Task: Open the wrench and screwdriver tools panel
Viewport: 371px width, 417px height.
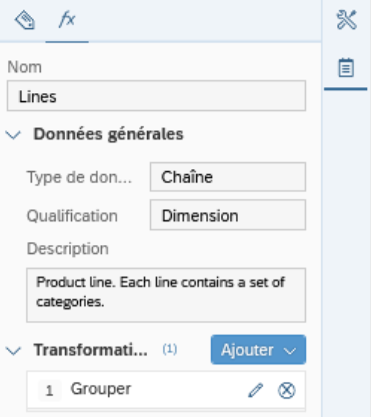Action: pyautogui.click(x=346, y=20)
